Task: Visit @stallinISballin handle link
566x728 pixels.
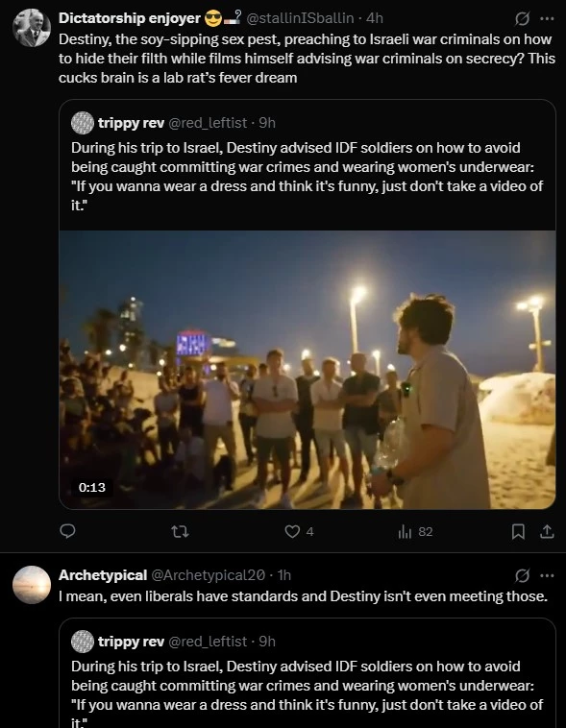Action: (x=300, y=18)
